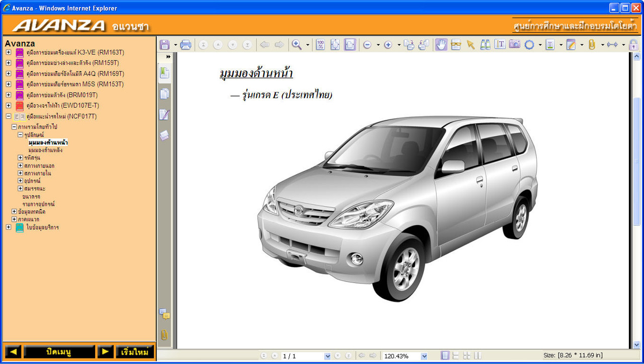Choose the arrow select tool

pyautogui.click(x=470, y=45)
